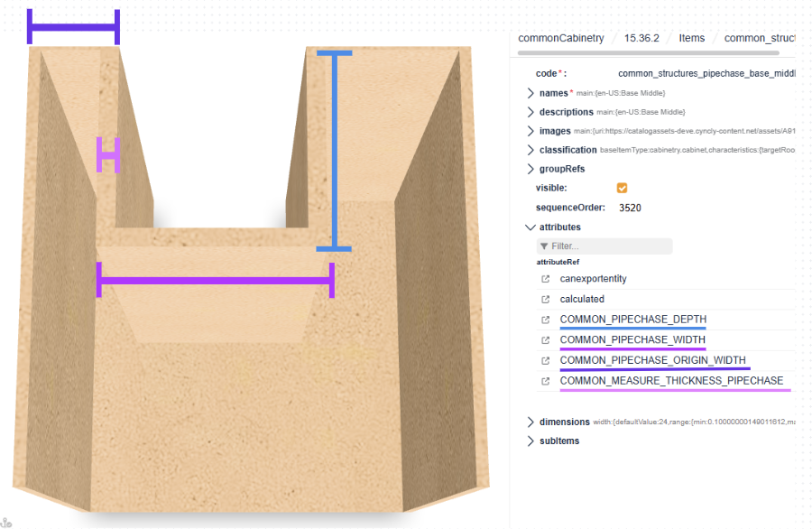Collapse the attributes section
Image resolution: width=812 pixels, height=529 pixels.
pyautogui.click(x=531, y=227)
